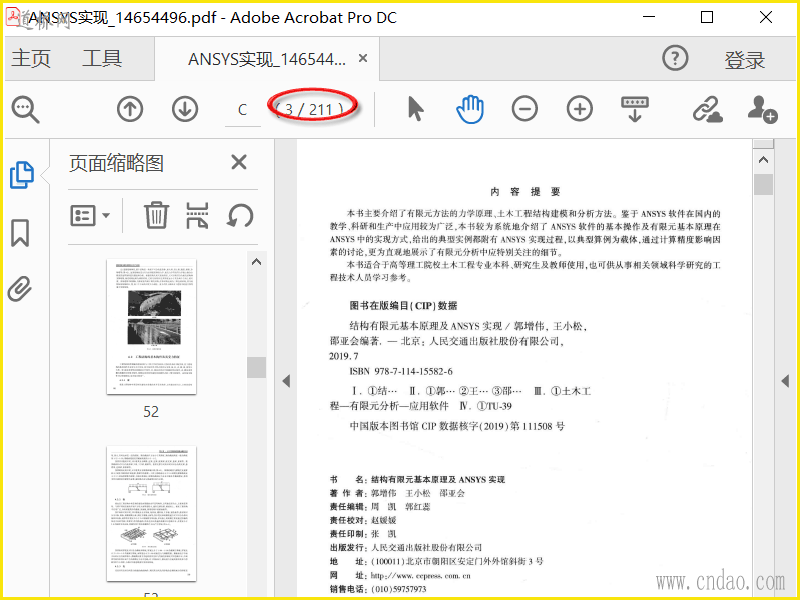Open the bookmarks panel
800x600 pixels.
click(x=20, y=233)
